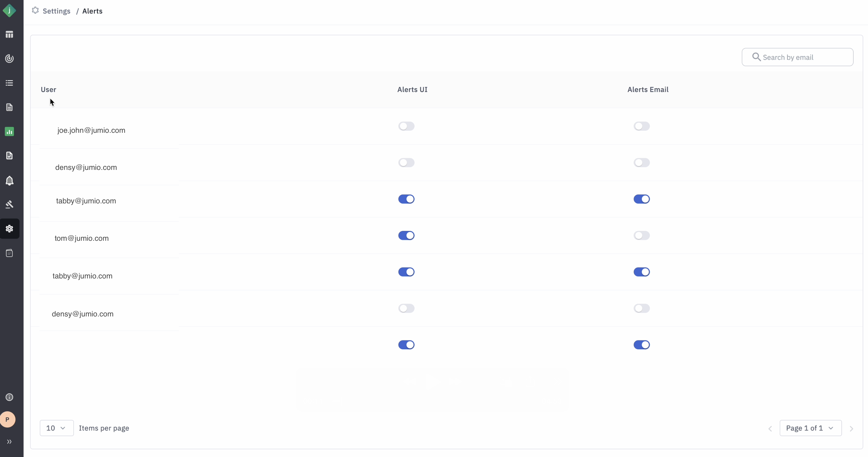The width and height of the screenshot is (868, 457).
Task: Select the settings gear in sidebar
Action: (x=10, y=228)
